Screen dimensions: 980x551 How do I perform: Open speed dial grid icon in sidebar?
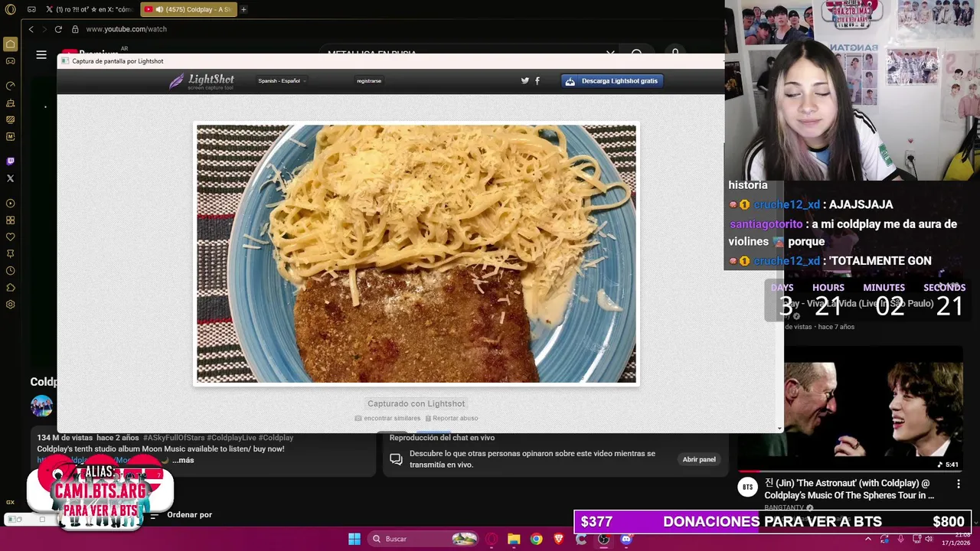click(x=10, y=220)
